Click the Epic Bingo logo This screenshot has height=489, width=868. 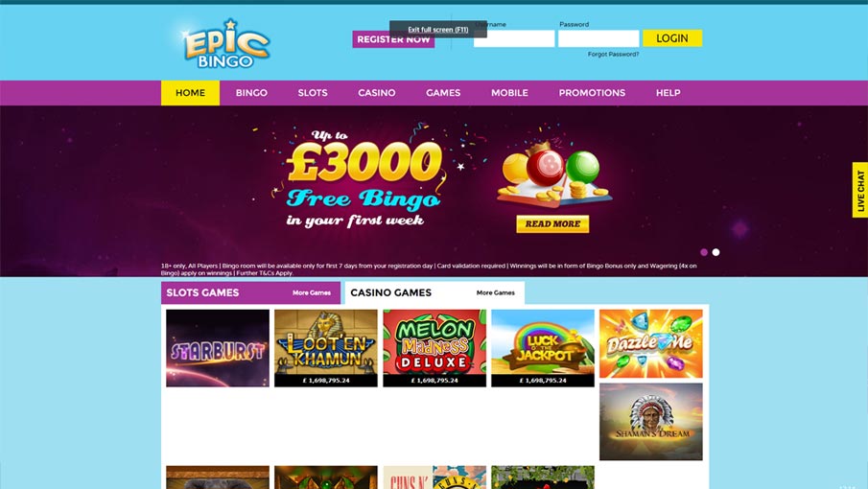[x=225, y=44]
